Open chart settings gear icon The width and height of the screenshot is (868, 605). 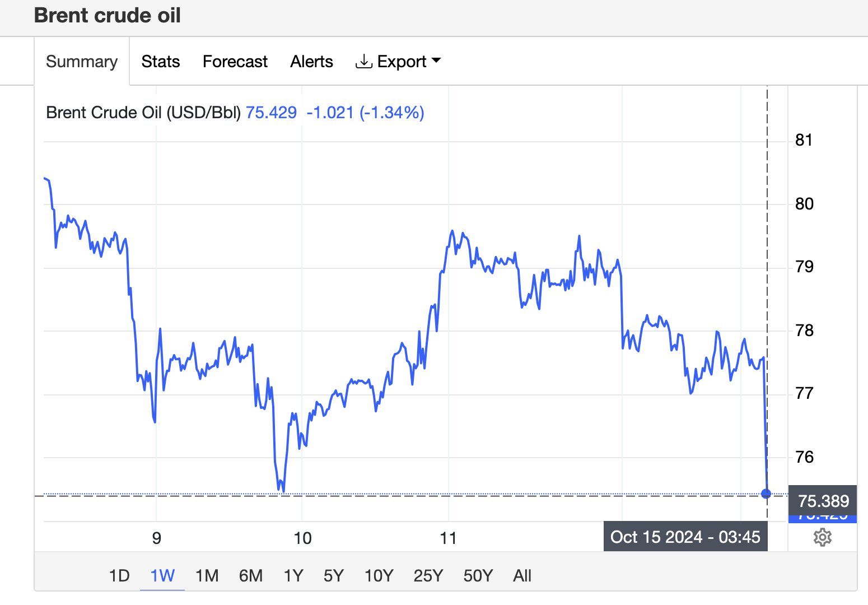[822, 537]
